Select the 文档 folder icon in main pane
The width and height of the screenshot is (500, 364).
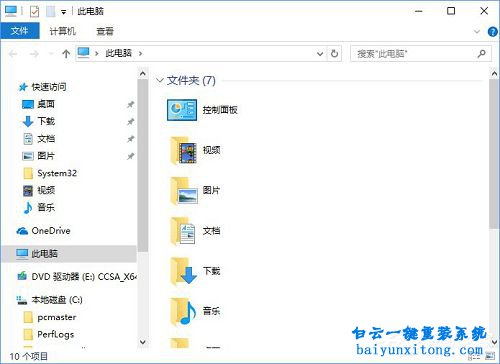[x=183, y=231]
